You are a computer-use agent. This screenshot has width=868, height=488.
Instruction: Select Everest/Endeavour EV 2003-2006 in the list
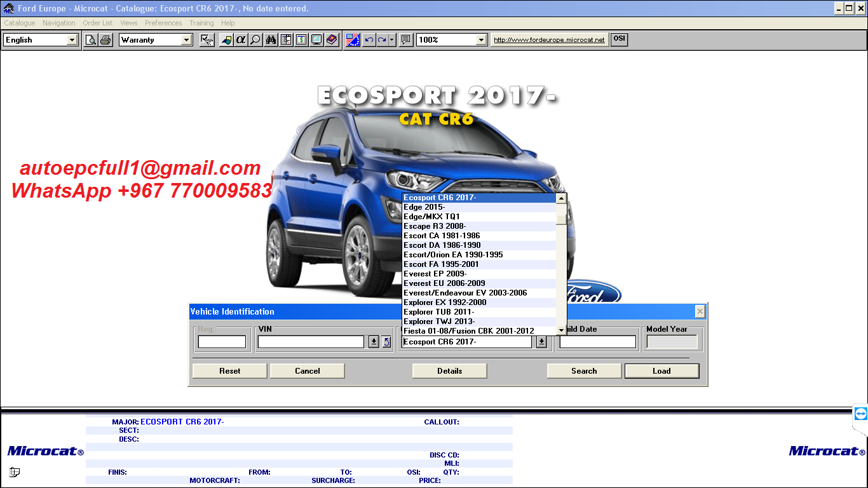pyautogui.click(x=479, y=293)
